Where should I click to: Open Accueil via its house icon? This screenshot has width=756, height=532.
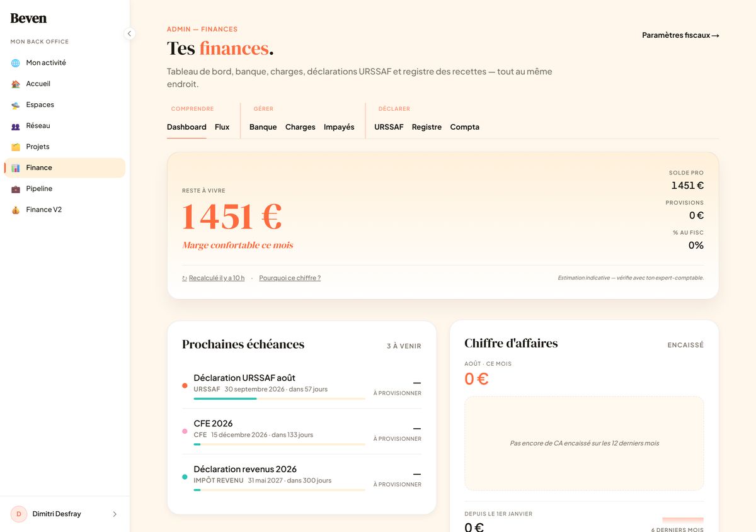tap(16, 84)
